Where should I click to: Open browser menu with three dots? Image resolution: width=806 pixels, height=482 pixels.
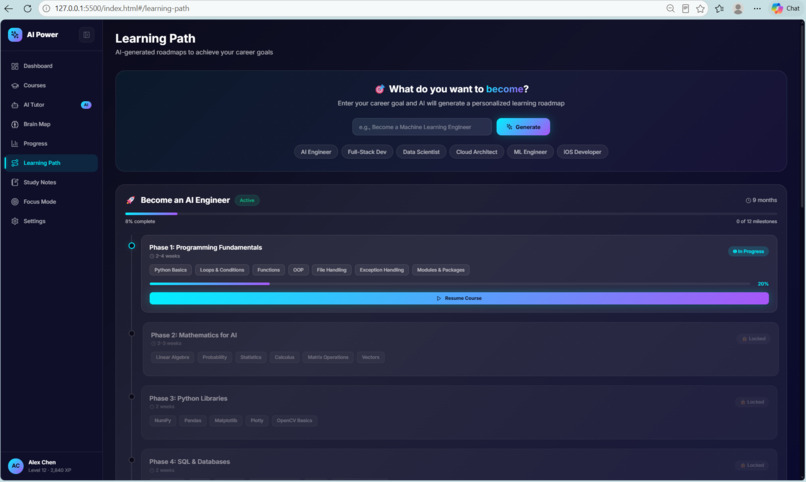757,8
